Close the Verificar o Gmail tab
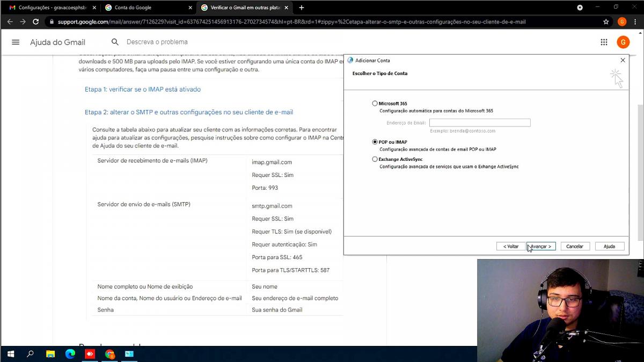This screenshot has height=362, width=644. 286,8
